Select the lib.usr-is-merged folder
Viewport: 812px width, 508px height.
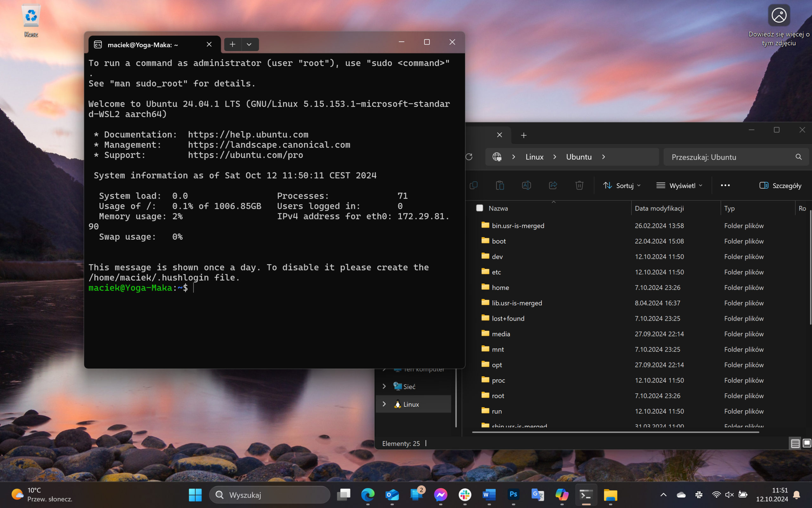517,303
